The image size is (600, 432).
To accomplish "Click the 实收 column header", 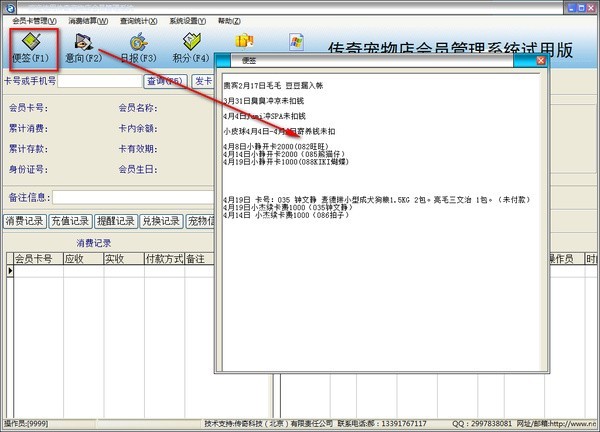I will click(124, 259).
